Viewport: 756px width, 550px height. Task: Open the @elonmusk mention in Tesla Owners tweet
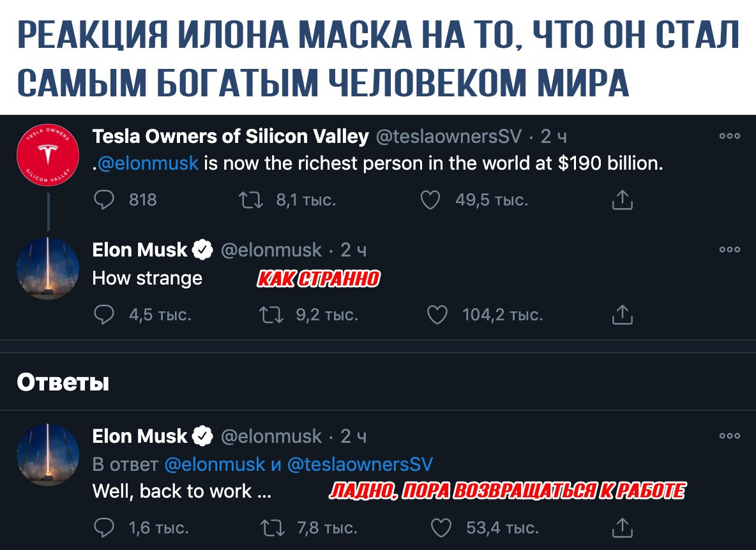pyautogui.click(x=148, y=163)
